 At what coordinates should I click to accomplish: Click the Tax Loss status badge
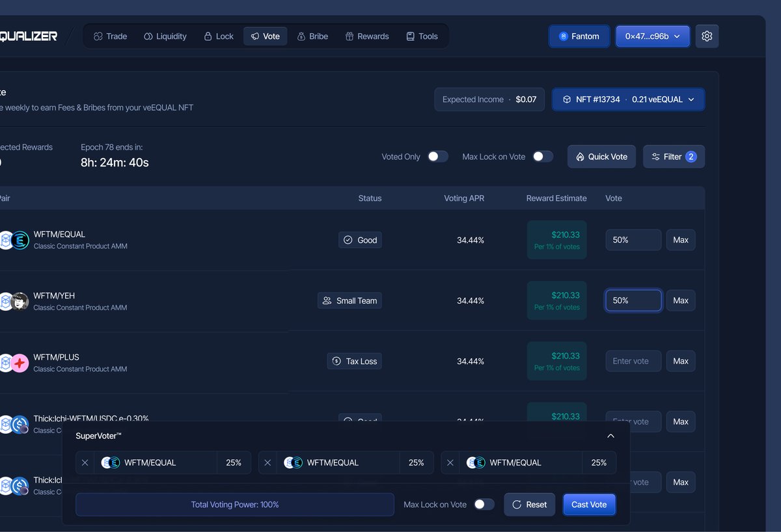[x=355, y=361]
